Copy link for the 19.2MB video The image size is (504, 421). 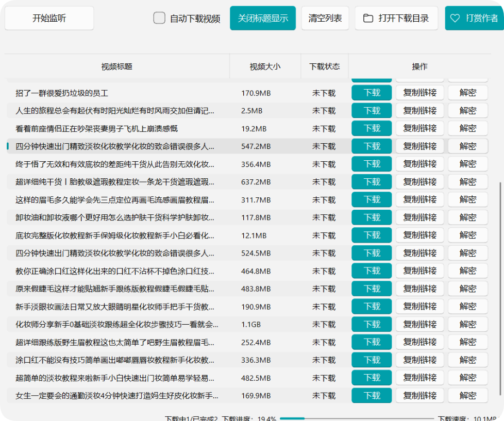[420, 128]
